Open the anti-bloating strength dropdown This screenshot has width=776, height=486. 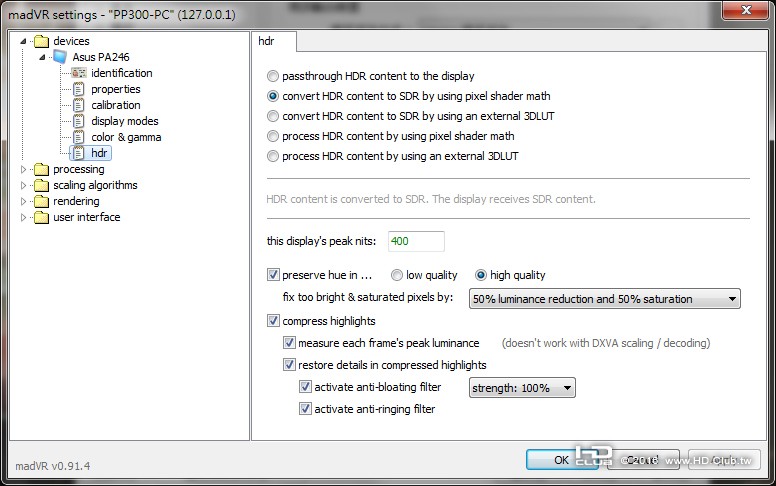pos(522,388)
